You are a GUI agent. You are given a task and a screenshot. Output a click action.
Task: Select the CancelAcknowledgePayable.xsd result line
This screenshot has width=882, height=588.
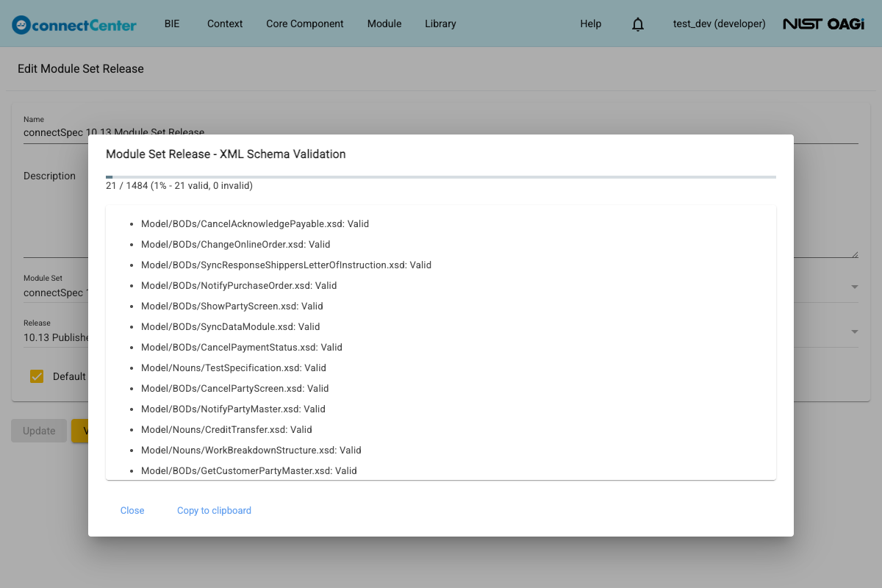255,223
